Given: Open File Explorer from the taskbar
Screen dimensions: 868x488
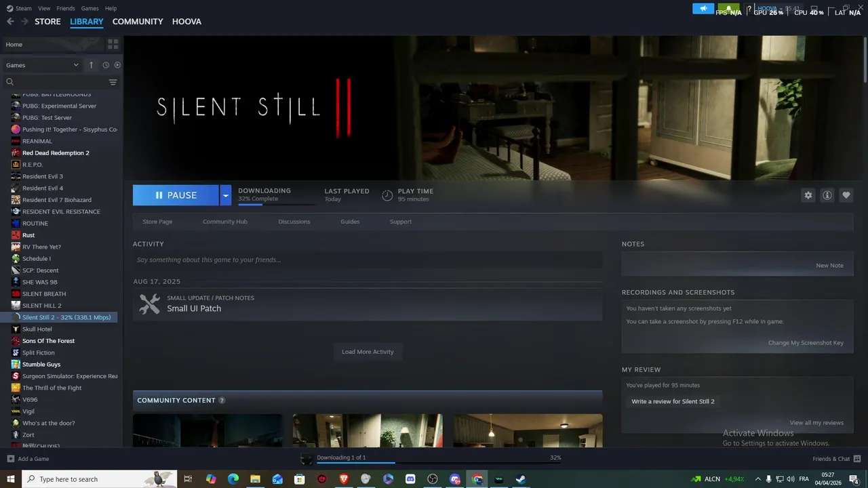Looking at the screenshot, I should point(255,479).
